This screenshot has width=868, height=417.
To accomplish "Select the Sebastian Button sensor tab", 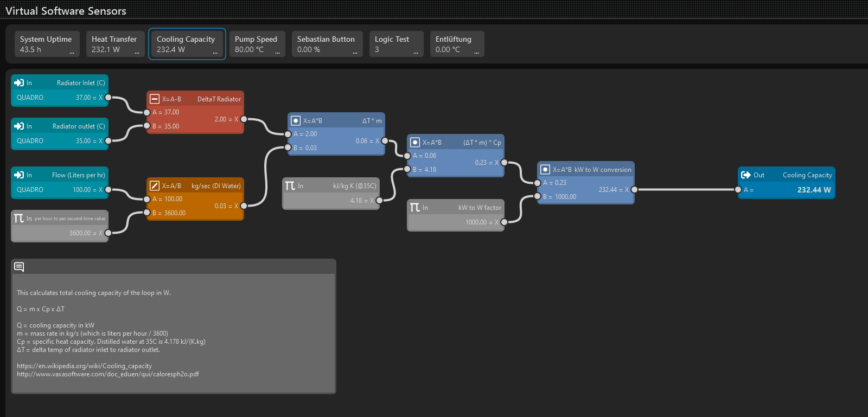I will click(327, 44).
